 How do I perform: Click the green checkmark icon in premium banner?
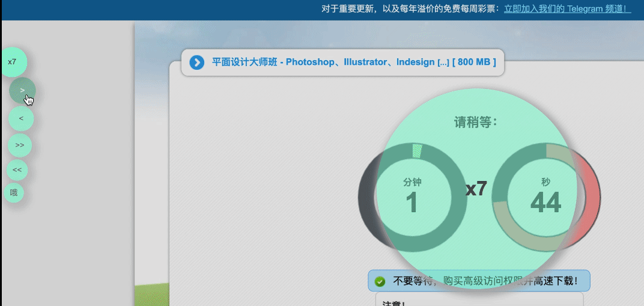click(380, 281)
